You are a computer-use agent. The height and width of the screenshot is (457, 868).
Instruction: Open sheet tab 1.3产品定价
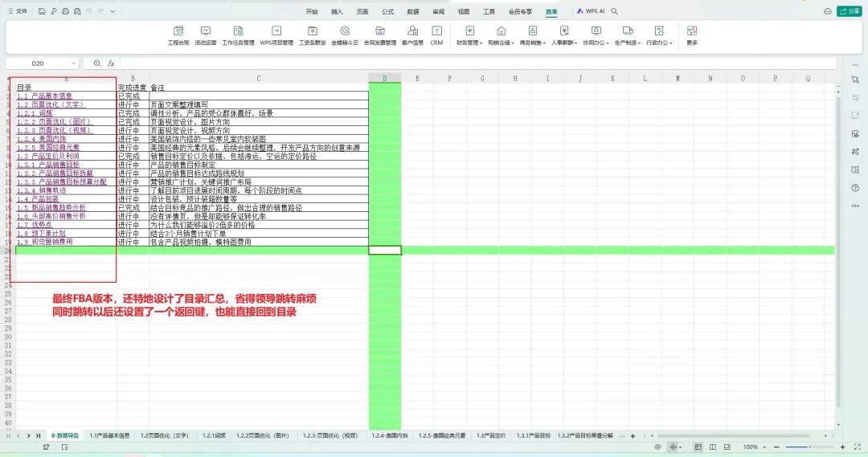click(x=491, y=436)
